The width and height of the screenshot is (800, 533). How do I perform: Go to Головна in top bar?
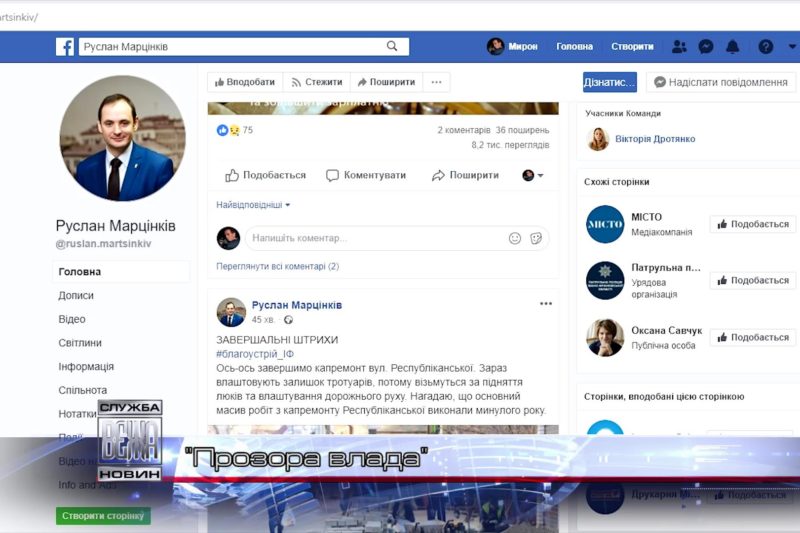pyautogui.click(x=574, y=46)
